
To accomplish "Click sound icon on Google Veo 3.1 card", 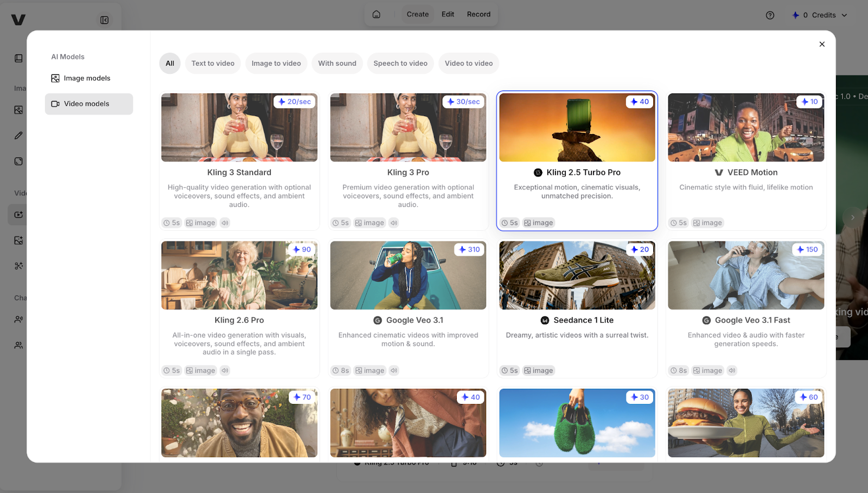I will click(394, 370).
